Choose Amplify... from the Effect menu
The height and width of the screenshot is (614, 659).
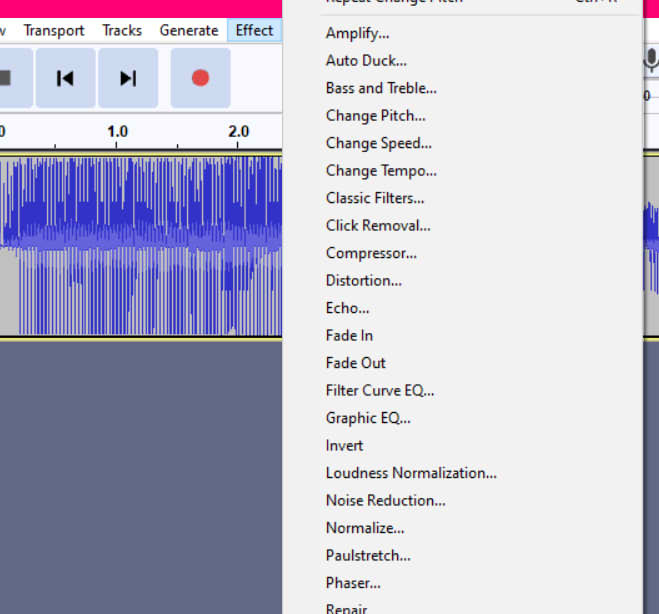point(462,33)
